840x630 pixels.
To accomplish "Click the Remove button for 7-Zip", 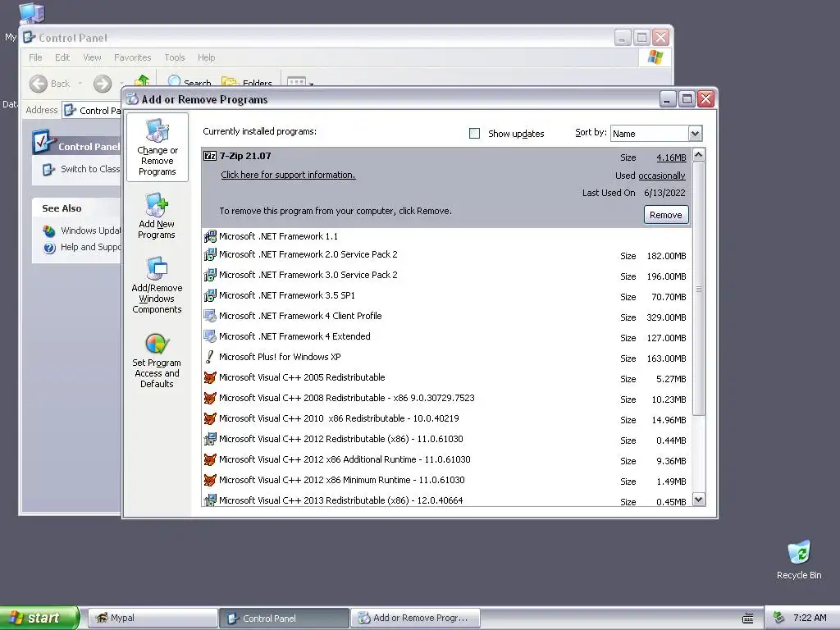I will tap(666, 215).
